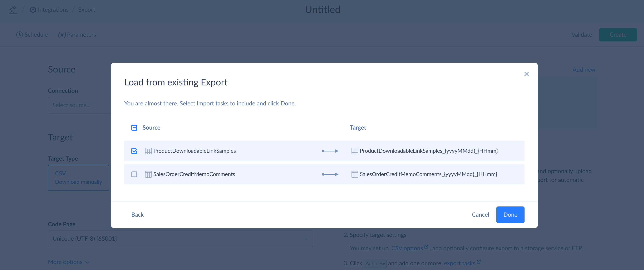Open the Parameters option
The width and height of the screenshot is (644, 270).
[77, 35]
